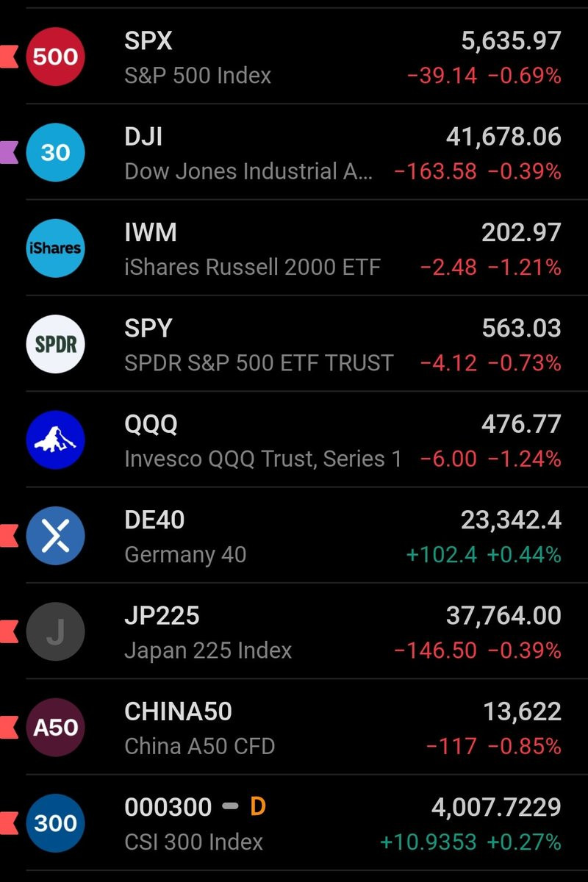
Task: Tap the Germany 40 gain +102.4 +0.44%
Action: [x=484, y=554]
